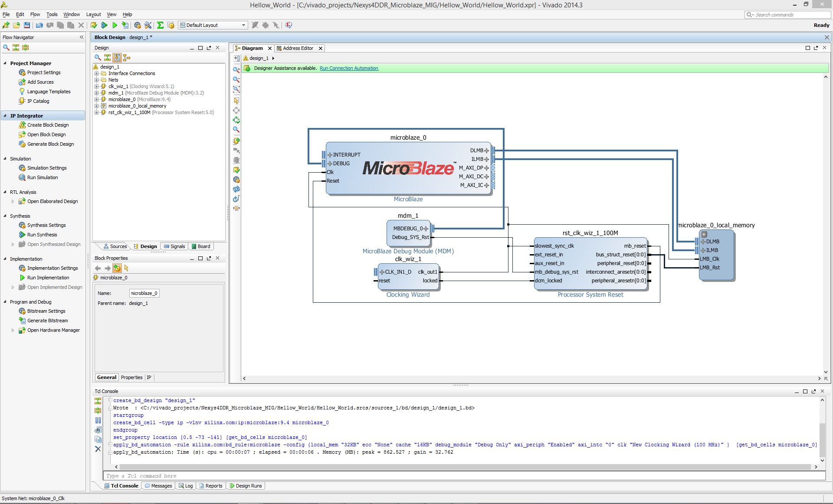
Task: Click the Tcl command input field
Action: (464, 476)
